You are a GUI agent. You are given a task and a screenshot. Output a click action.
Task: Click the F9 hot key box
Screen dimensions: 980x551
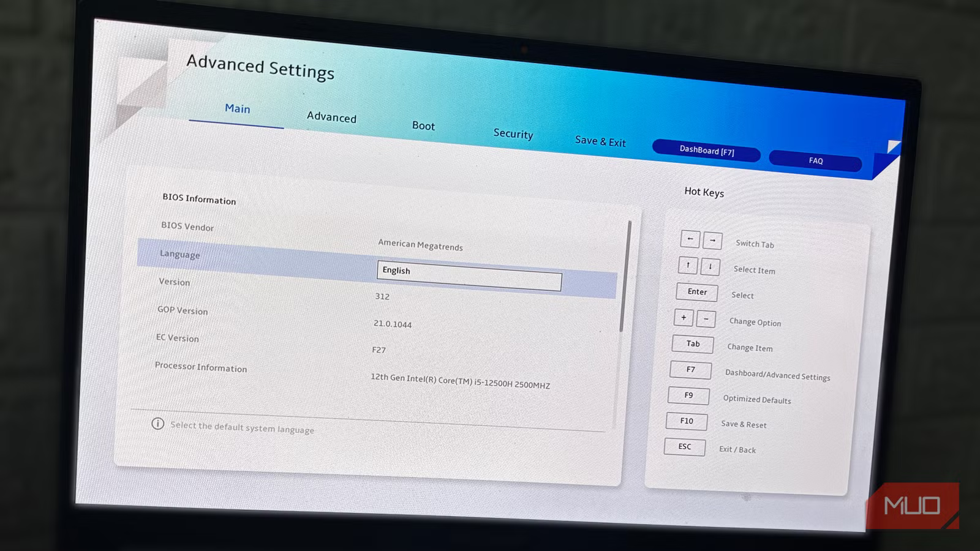[x=688, y=395]
